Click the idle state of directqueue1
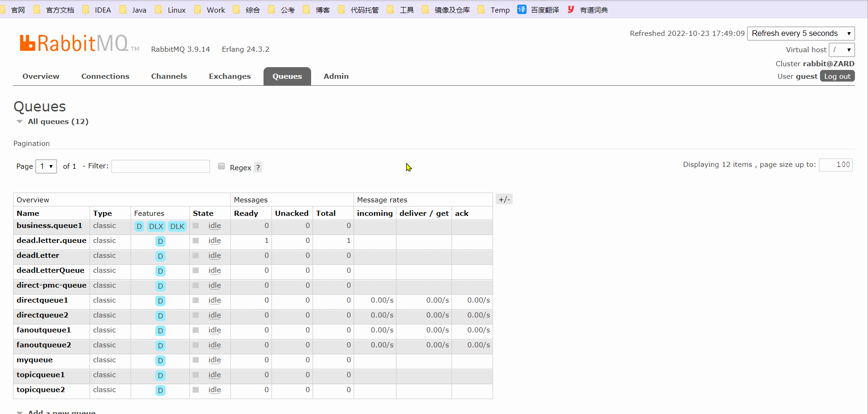 215,301
